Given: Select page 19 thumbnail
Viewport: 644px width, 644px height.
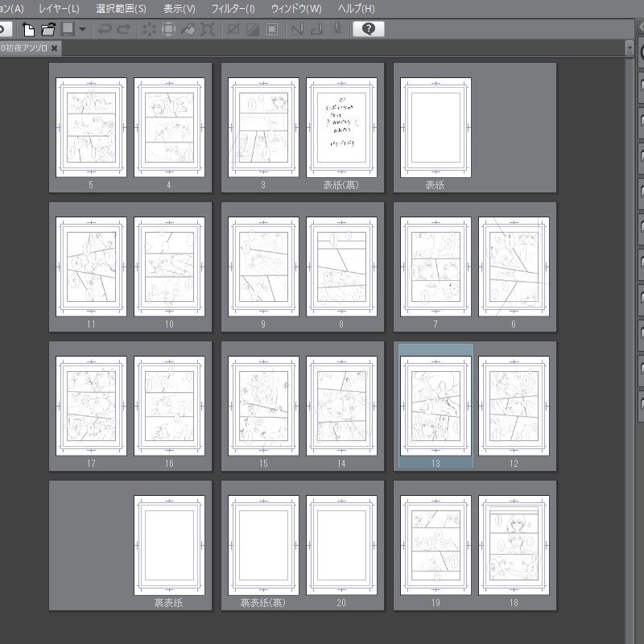Looking at the screenshot, I should pos(436,545).
